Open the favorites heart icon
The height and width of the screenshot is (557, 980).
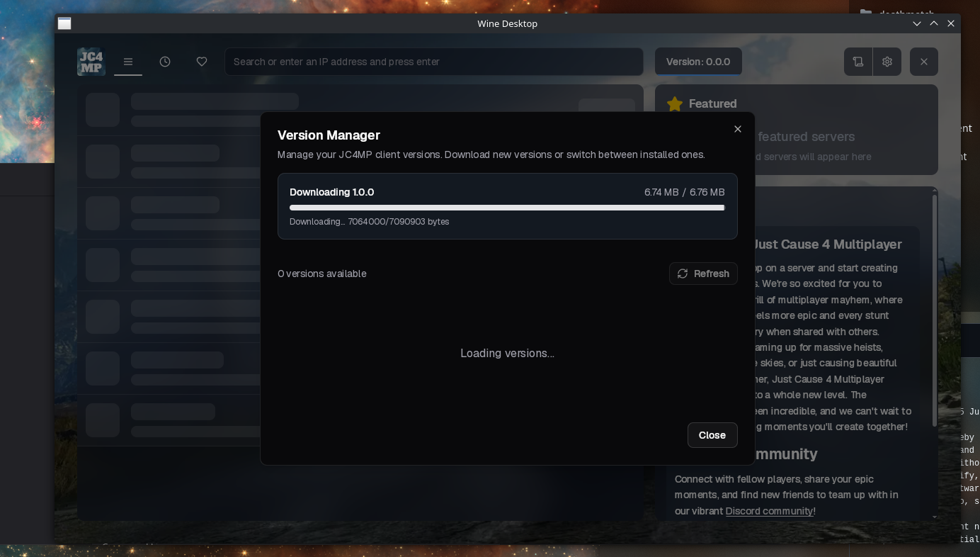[x=202, y=62]
